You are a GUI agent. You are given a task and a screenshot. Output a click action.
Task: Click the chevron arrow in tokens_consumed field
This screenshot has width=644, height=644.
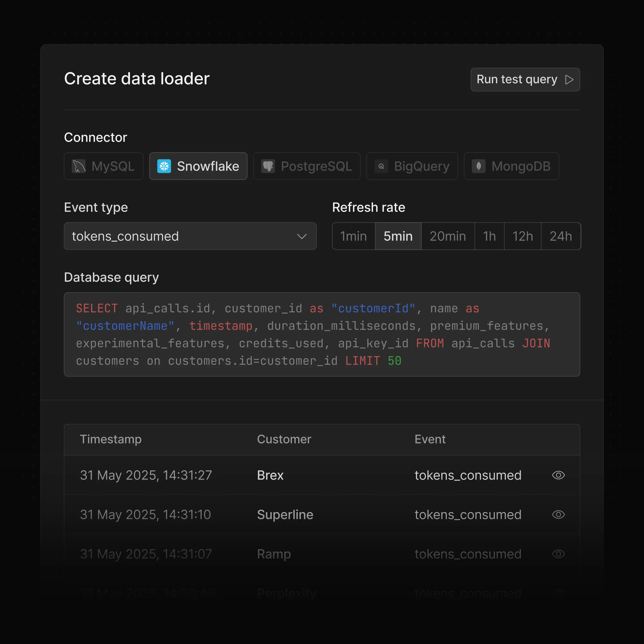pos(302,236)
